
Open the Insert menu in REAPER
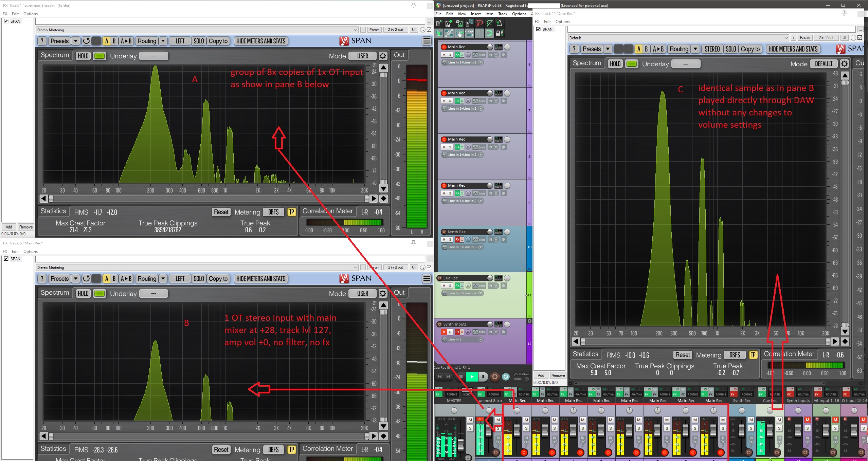(x=475, y=14)
